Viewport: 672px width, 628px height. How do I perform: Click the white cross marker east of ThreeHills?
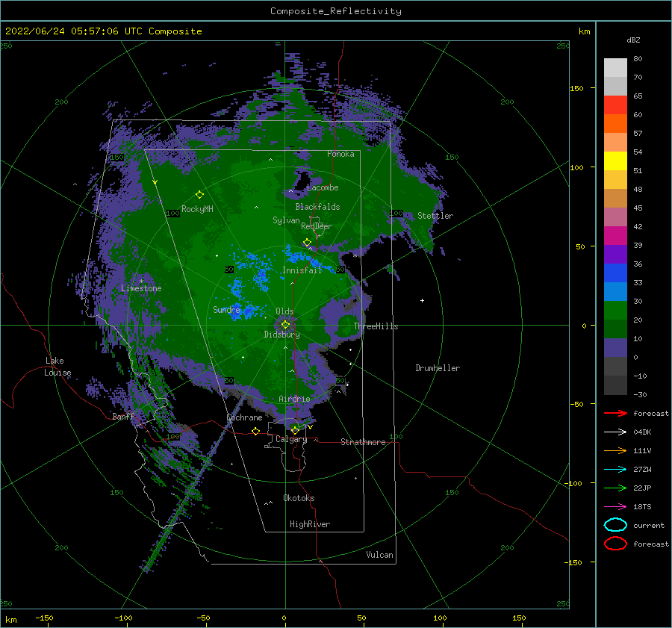(422, 300)
